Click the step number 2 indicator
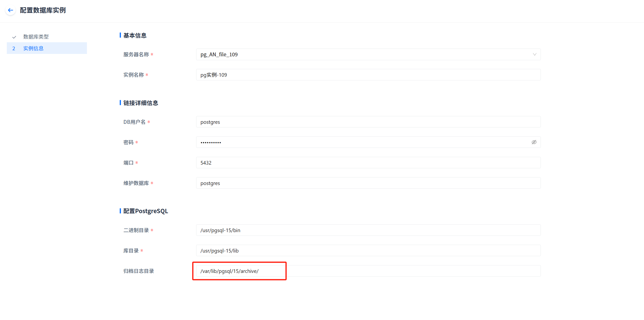The height and width of the screenshot is (320, 644). [x=14, y=48]
